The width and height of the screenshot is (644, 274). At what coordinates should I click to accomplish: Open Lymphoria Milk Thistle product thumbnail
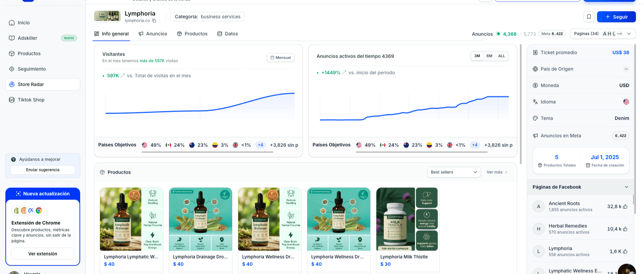point(408,219)
